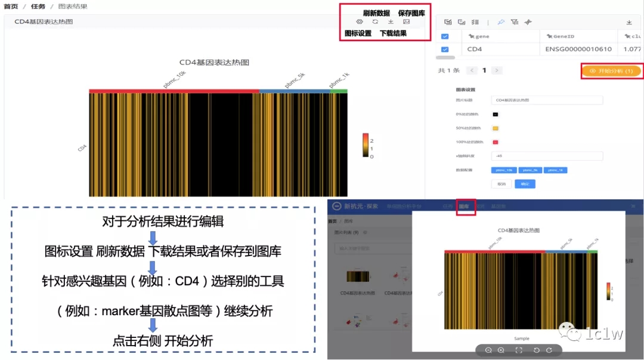This screenshot has width=644, height=360.
Task: Download the gene table using right arrow icon
Action: tap(629, 22)
